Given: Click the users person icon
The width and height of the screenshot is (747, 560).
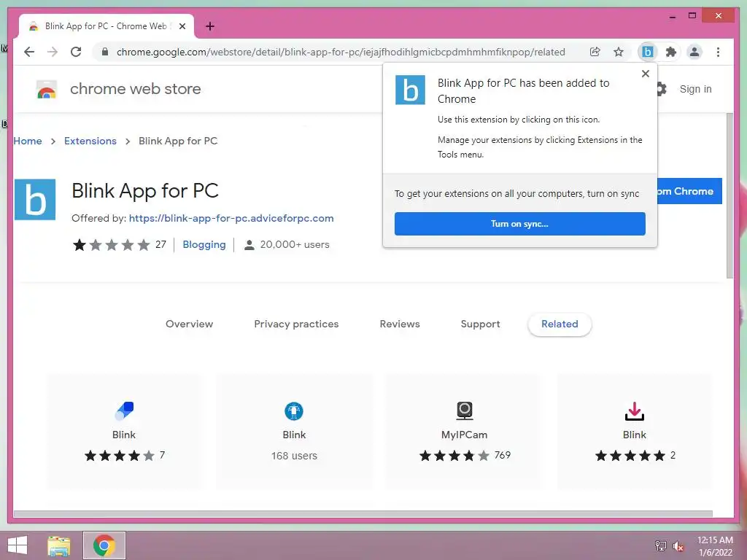Looking at the screenshot, I should coord(249,245).
